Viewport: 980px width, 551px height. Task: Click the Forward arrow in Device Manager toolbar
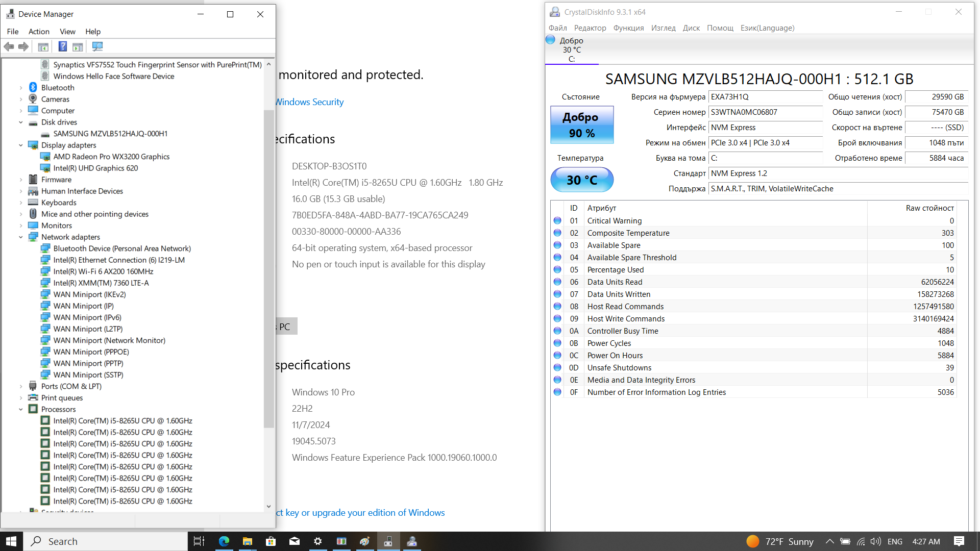point(23,46)
